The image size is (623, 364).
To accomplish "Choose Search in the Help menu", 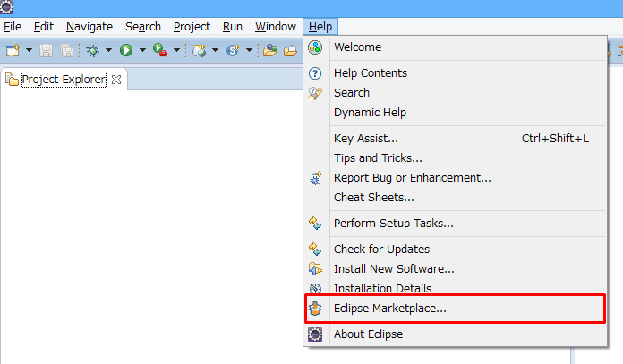I will click(x=455, y=93).
